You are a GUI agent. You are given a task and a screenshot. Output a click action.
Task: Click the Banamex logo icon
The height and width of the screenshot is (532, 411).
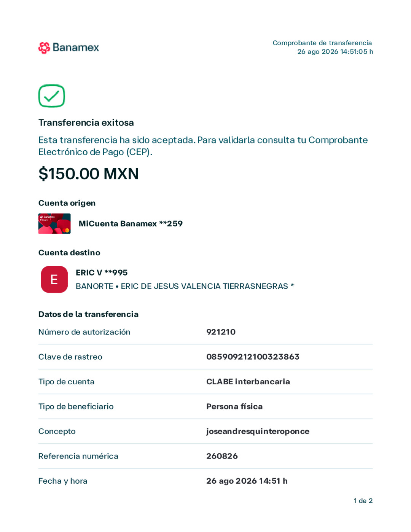coord(44,48)
